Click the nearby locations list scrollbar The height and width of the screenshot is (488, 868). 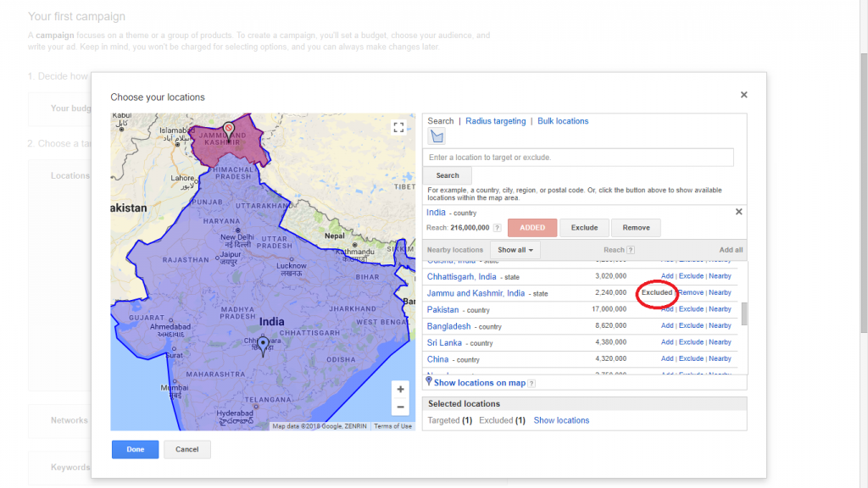744,313
